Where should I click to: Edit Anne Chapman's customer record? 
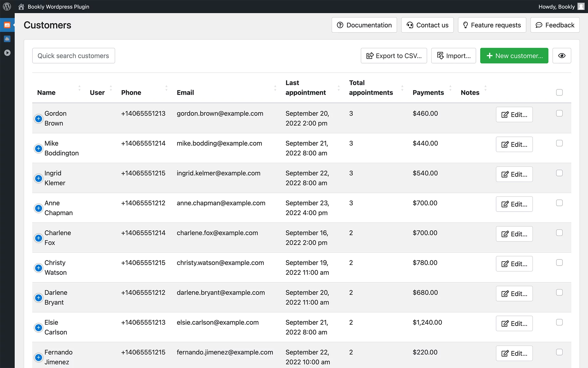click(x=514, y=204)
